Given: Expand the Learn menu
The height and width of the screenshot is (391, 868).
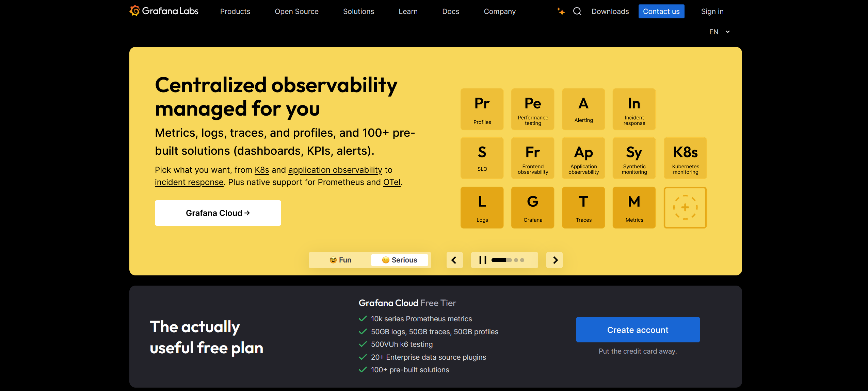Looking at the screenshot, I should tap(408, 12).
